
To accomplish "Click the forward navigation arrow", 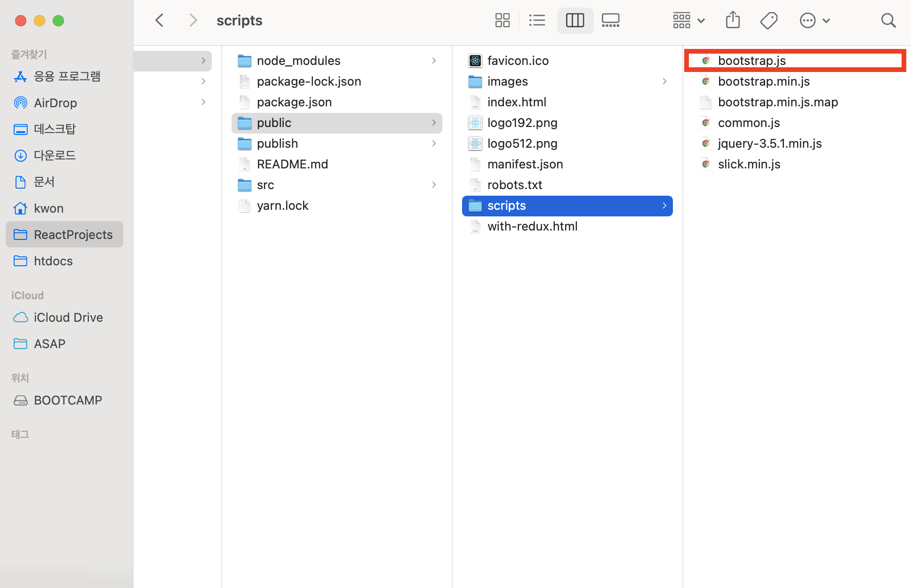I will click(x=192, y=20).
